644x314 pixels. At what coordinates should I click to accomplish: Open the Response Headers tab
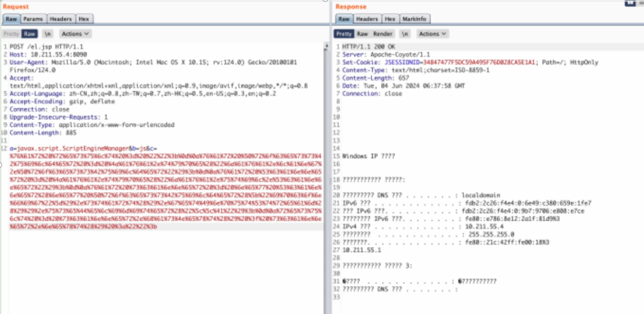pyautogui.click(x=367, y=19)
